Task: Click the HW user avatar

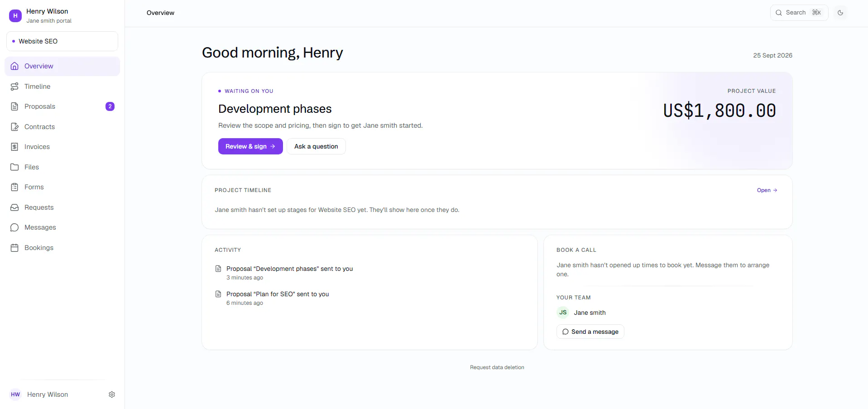Action: point(15,395)
